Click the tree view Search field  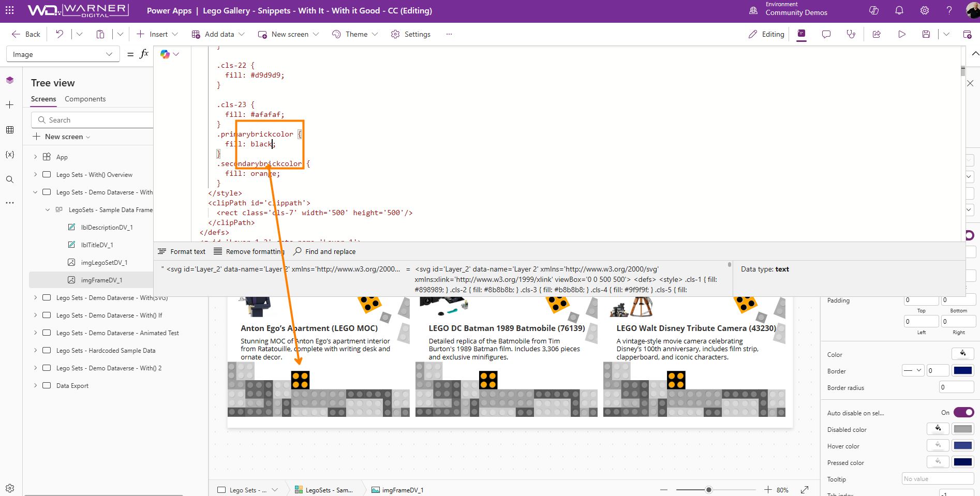[92, 120]
